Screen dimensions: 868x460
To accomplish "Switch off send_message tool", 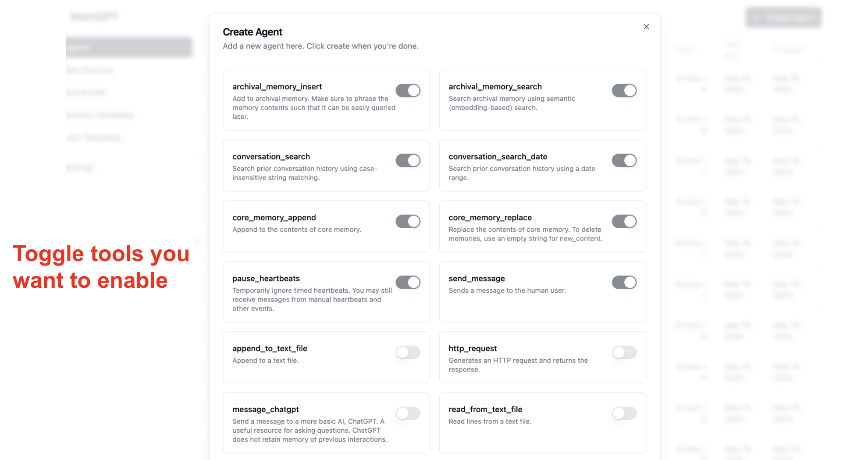I will click(624, 283).
